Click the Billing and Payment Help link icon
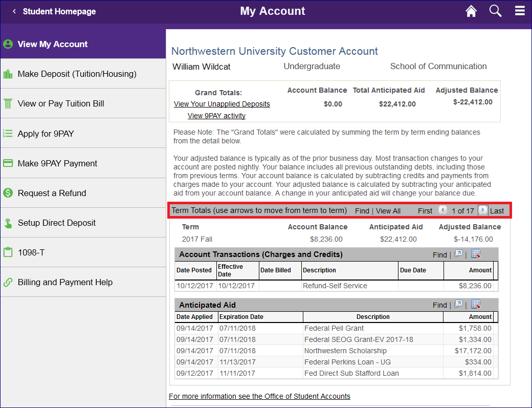 (8, 283)
